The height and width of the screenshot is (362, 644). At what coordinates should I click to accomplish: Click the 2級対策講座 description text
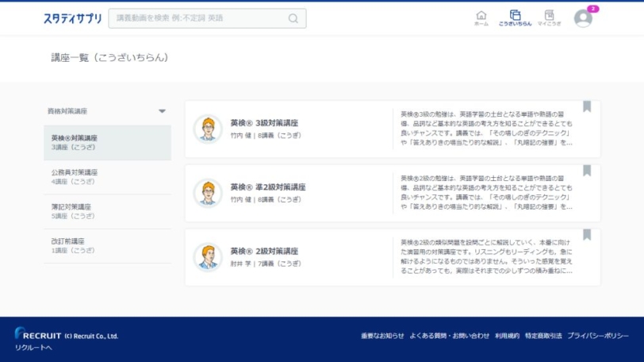[486, 256]
